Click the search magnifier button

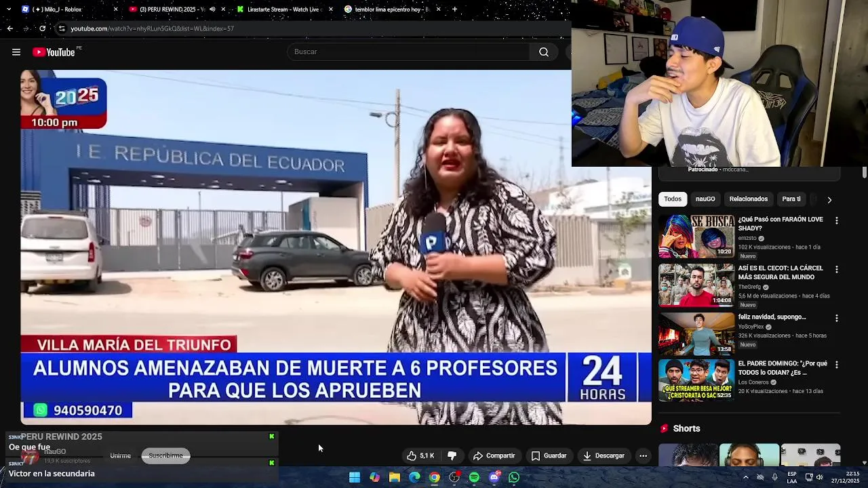point(544,52)
